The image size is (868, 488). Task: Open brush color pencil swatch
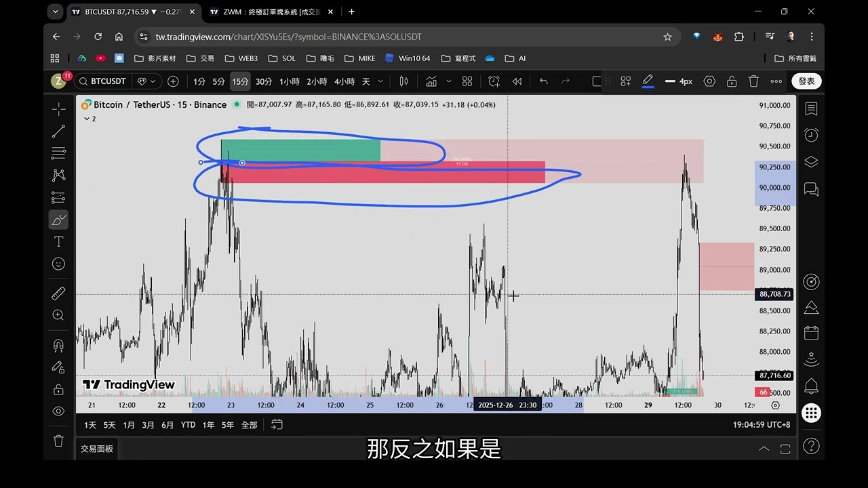pos(648,81)
